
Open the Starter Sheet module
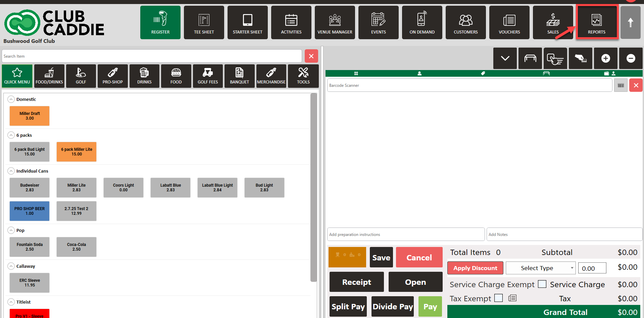[x=248, y=22]
